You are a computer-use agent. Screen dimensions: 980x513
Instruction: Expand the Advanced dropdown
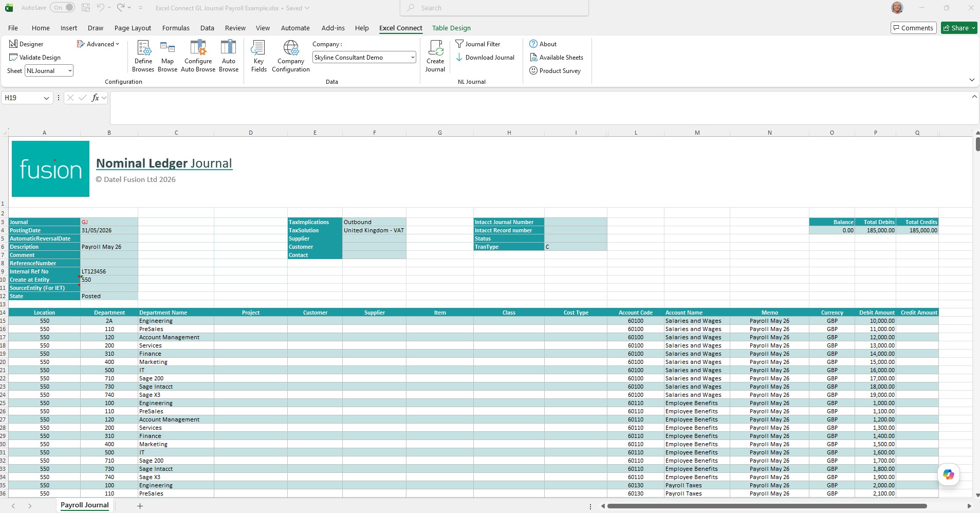[98, 44]
